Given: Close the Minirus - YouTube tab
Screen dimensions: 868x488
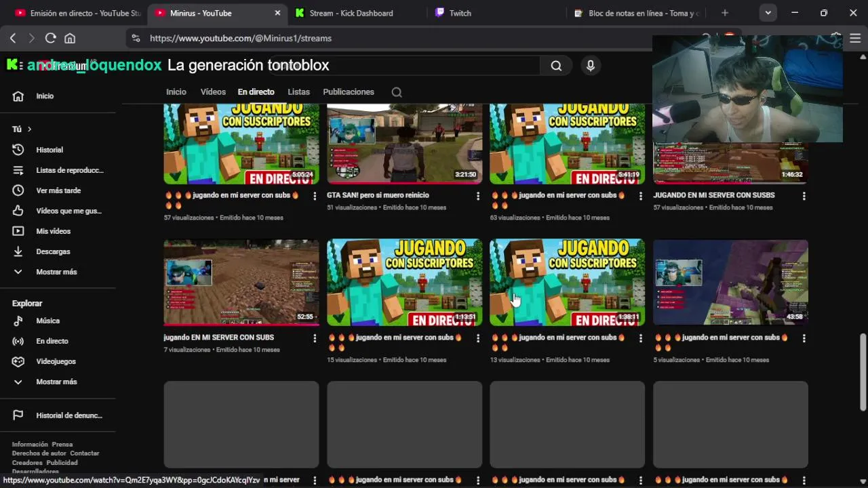Looking at the screenshot, I should [x=277, y=13].
